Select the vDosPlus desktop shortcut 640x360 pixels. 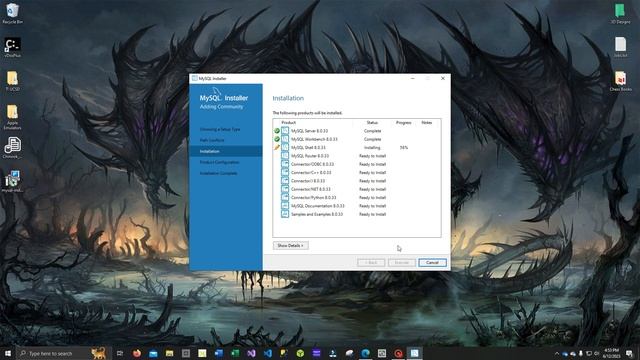pos(12,47)
